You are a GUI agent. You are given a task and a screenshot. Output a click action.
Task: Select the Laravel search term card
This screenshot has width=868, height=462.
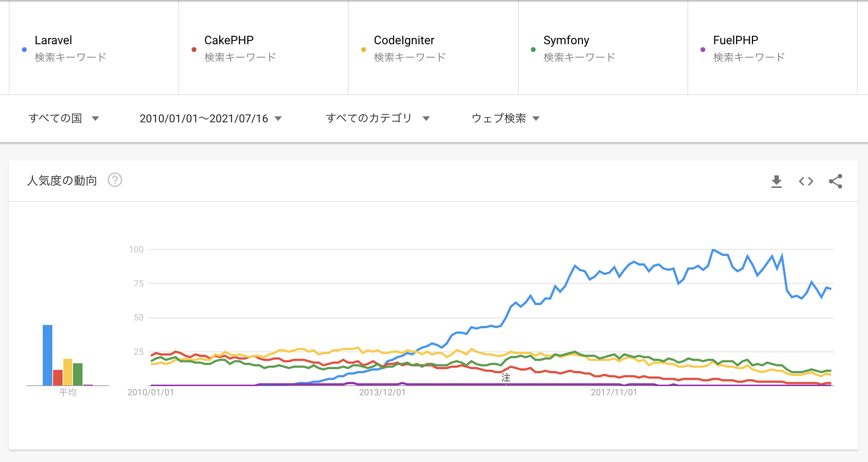click(94, 48)
